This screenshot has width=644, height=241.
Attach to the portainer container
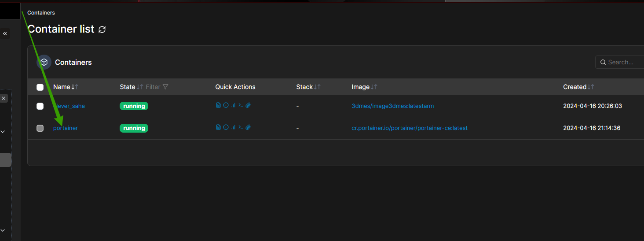tap(248, 127)
